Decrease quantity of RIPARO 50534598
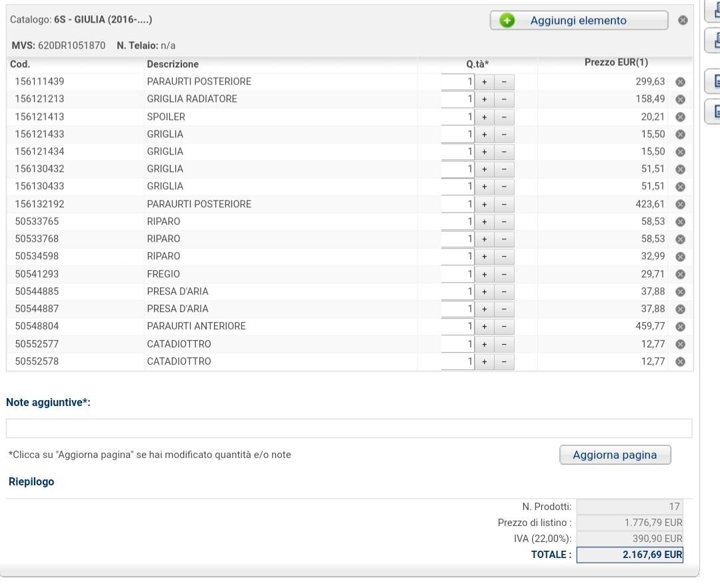 504,257
